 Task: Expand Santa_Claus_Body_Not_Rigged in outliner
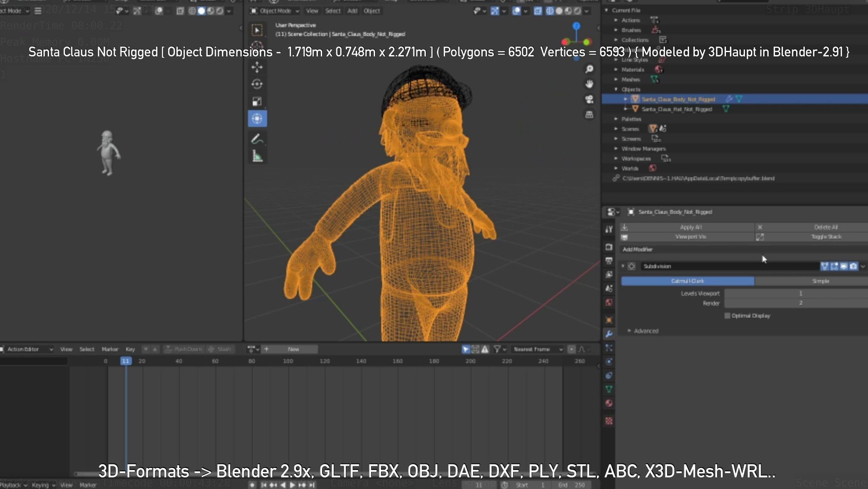[625, 99]
